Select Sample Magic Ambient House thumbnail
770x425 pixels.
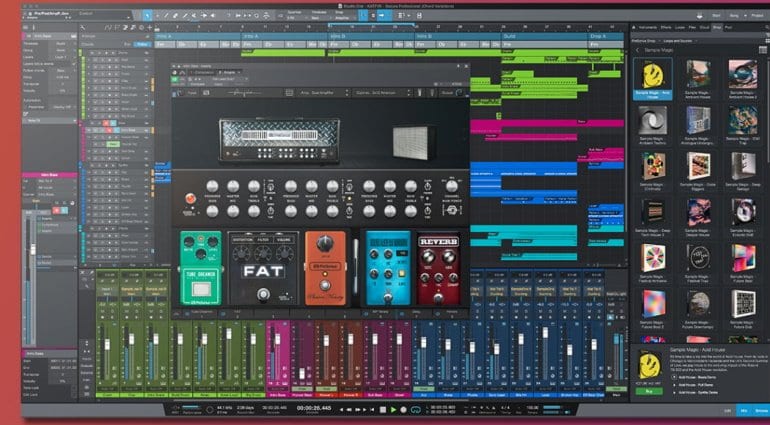point(698,74)
